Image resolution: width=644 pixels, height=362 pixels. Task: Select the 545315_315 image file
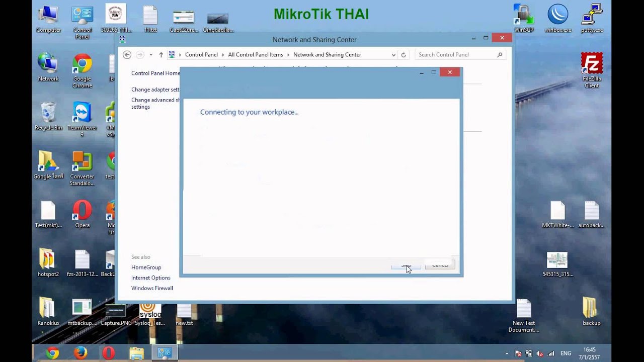click(x=557, y=264)
